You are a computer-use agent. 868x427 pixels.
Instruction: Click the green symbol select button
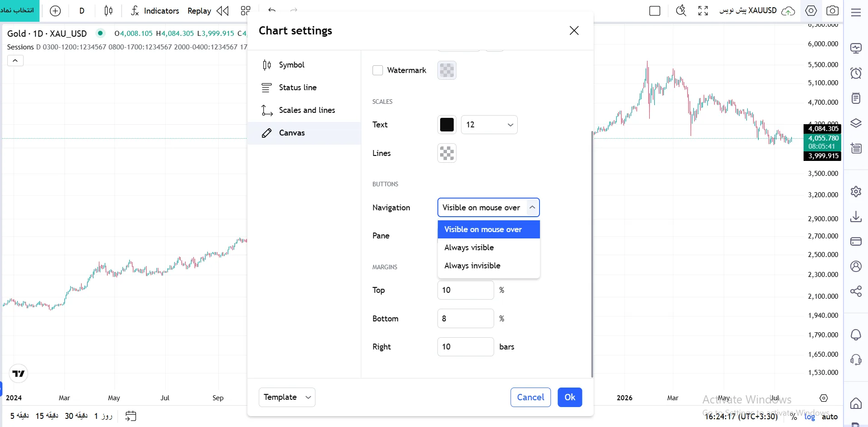click(20, 10)
